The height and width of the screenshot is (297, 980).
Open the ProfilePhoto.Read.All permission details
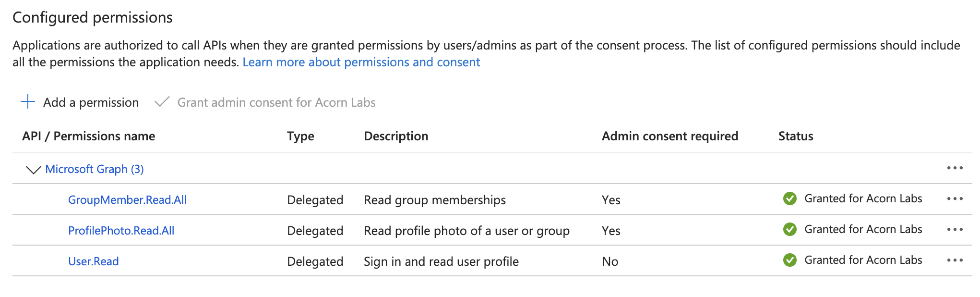pos(121,230)
